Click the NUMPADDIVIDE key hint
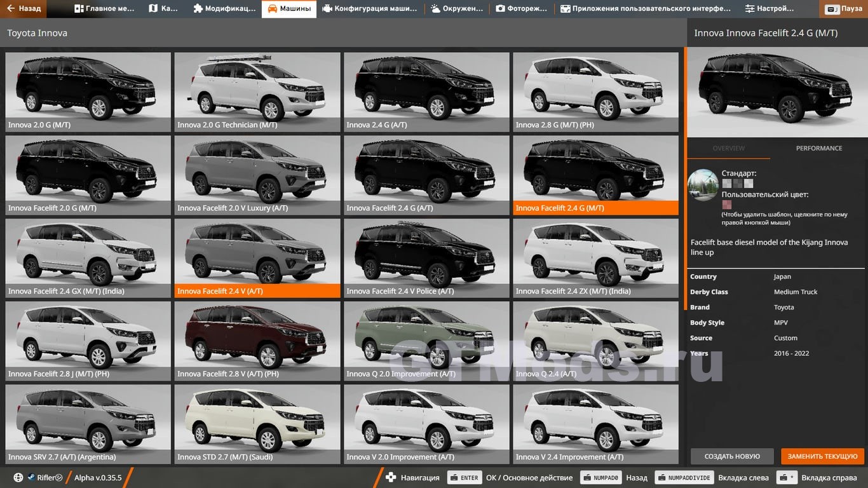The image size is (868, 488). (x=684, y=478)
